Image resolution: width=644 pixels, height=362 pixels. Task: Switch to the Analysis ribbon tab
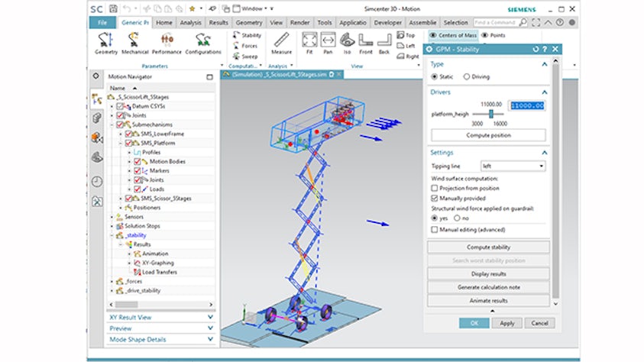coord(190,23)
